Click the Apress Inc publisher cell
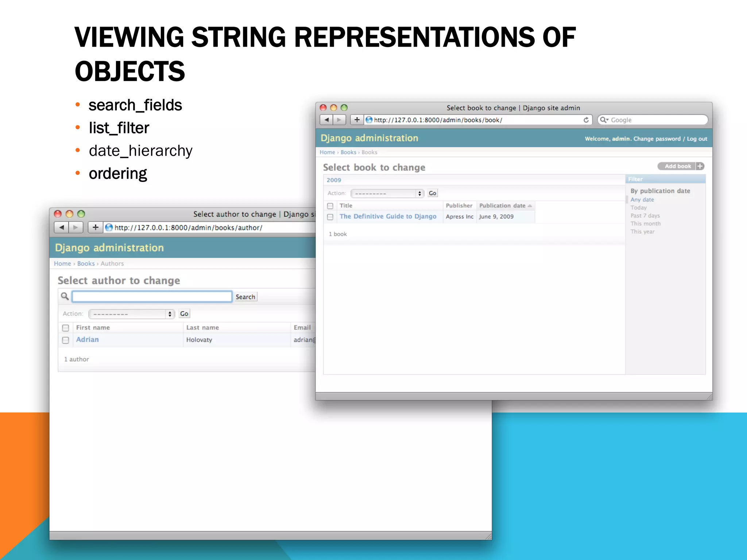 pyautogui.click(x=460, y=217)
